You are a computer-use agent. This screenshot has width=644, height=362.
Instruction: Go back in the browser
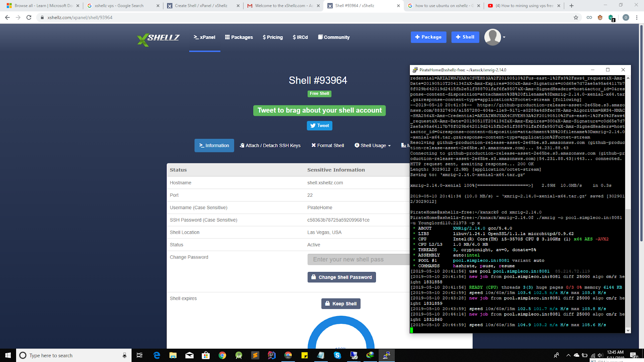pyautogui.click(x=7, y=17)
